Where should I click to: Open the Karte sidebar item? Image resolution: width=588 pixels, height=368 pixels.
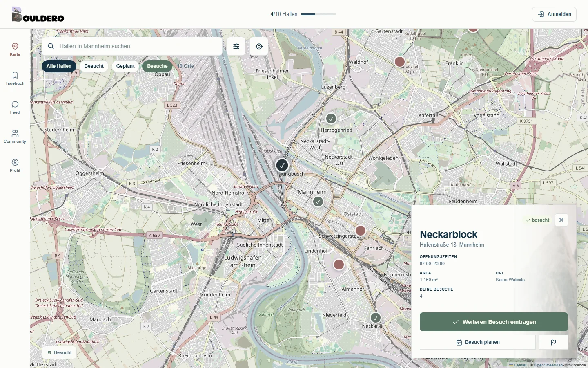point(15,49)
